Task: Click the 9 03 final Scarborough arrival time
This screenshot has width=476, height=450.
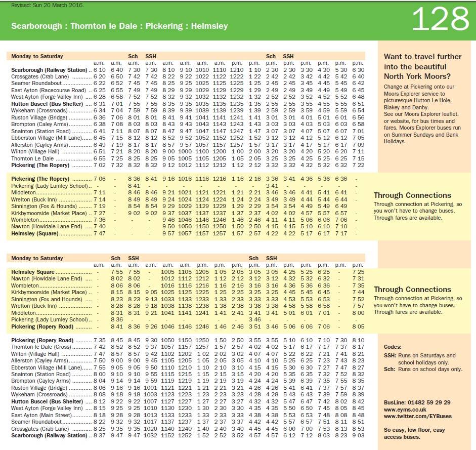Action: click(358, 435)
